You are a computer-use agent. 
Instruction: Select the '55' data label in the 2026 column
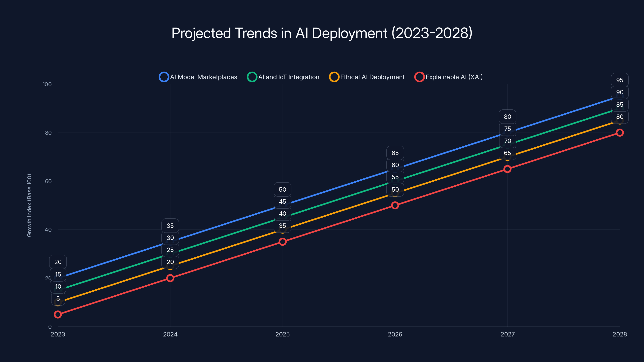click(x=395, y=177)
